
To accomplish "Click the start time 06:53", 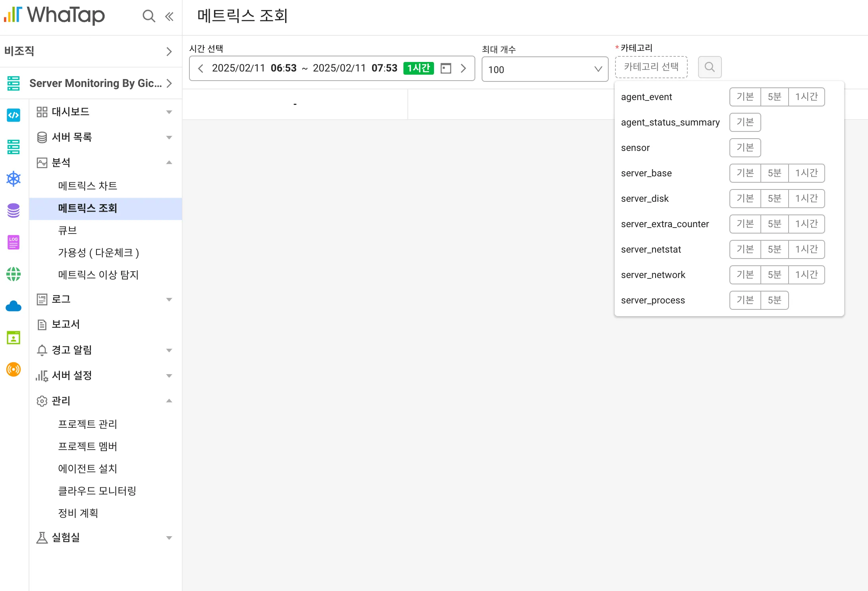I will 284,68.
